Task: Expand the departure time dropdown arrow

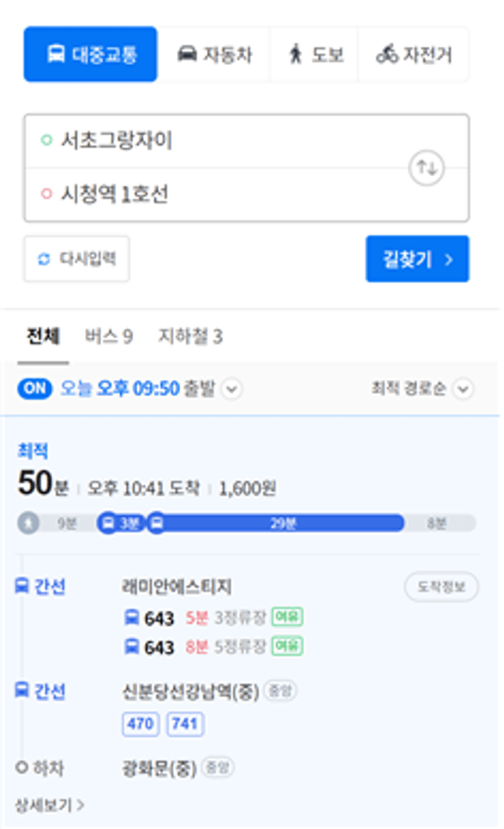Action: point(232,389)
